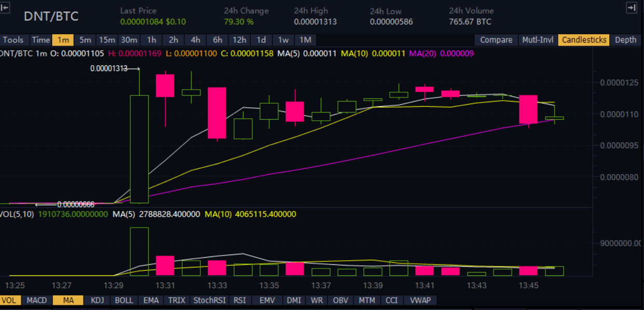Switch to the 5m interval
Viewport: 644px width, 310px height.
pos(85,40)
